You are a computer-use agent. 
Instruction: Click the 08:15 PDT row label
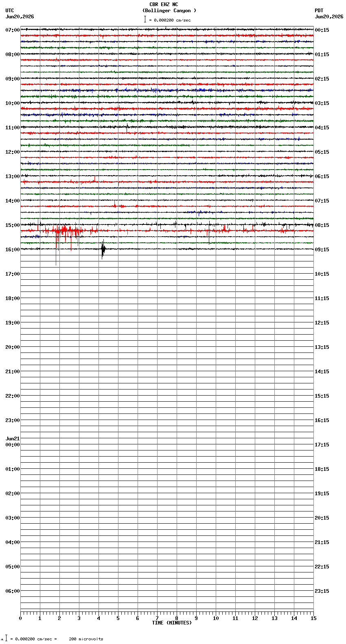pyautogui.click(x=322, y=225)
